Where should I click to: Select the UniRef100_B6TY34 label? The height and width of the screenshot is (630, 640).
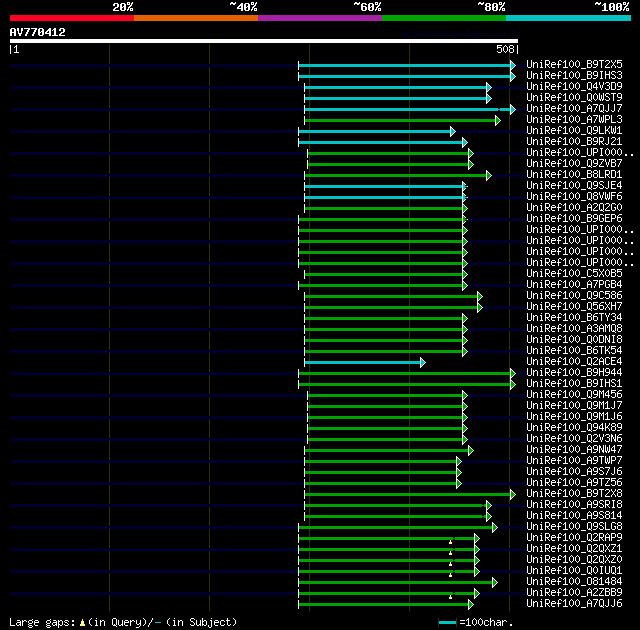pyautogui.click(x=574, y=318)
